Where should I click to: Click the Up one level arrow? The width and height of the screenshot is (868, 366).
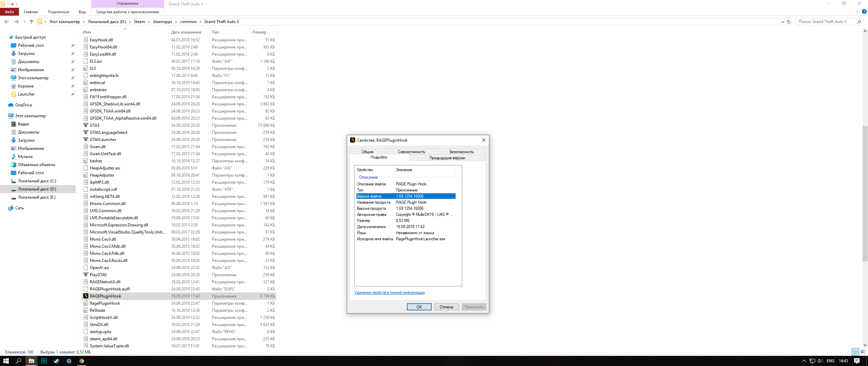coord(32,22)
